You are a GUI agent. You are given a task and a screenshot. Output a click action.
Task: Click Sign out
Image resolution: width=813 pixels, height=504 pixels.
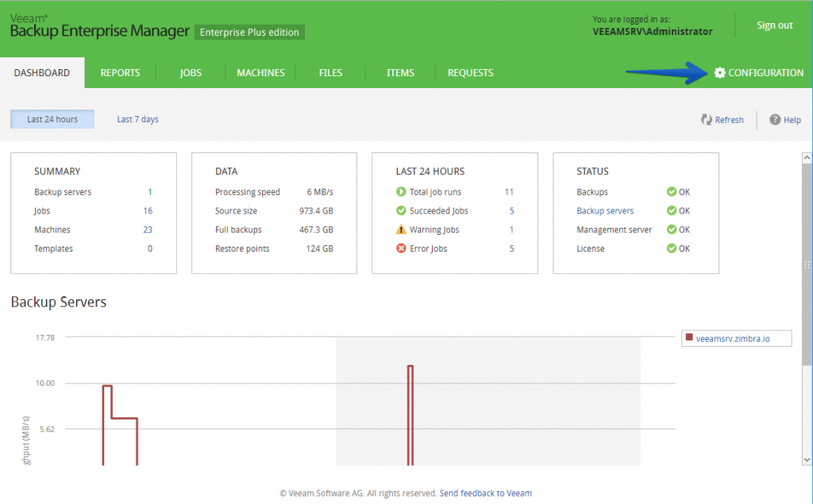click(775, 25)
